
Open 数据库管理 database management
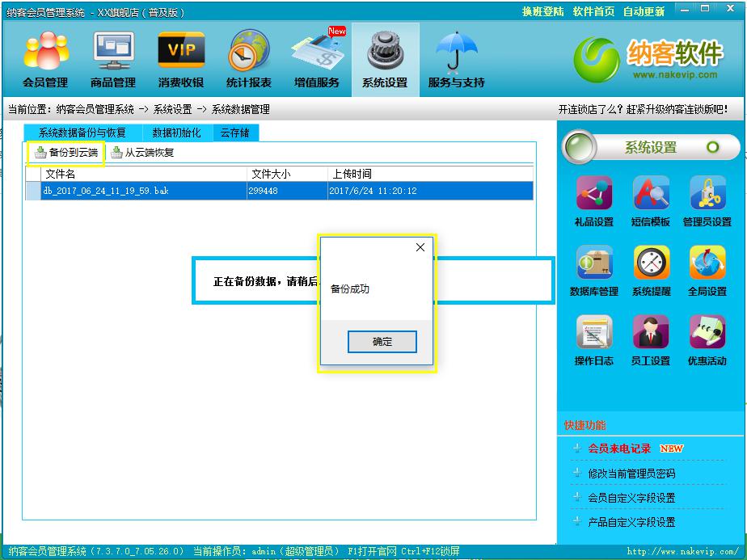point(594,272)
